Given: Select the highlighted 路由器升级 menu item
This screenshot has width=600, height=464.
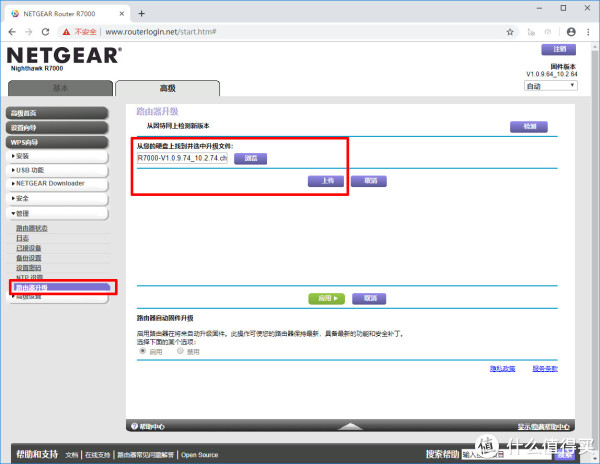Looking at the screenshot, I should pos(62,287).
